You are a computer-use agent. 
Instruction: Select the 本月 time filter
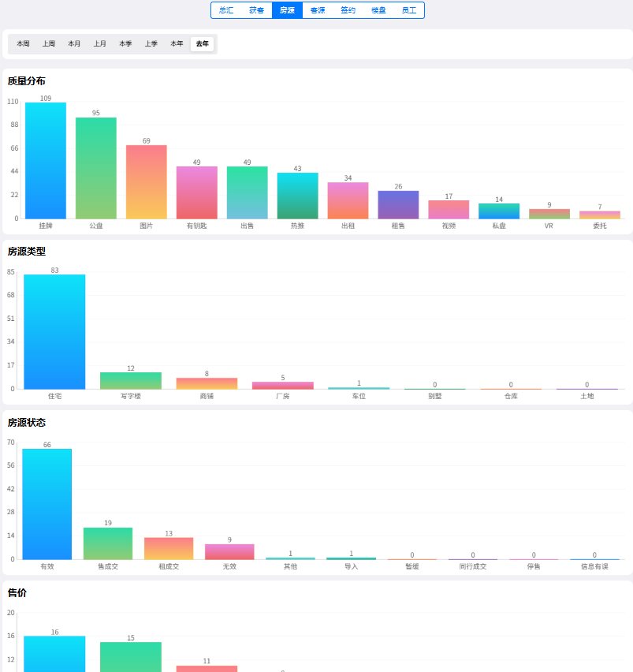coord(74,43)
